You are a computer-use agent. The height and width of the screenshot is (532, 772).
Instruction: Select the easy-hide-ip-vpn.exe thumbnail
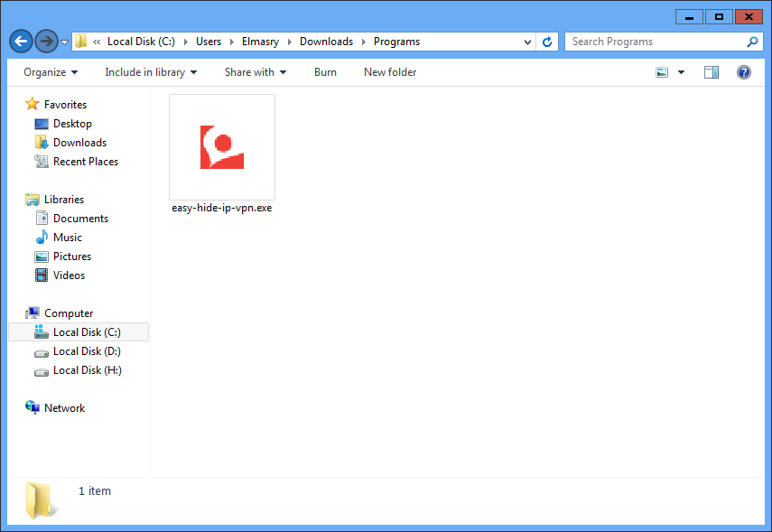click(x=222, y=147)
